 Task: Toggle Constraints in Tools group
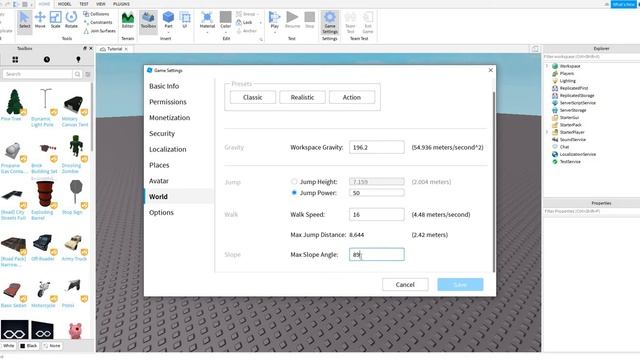click(x=98, y=22)
